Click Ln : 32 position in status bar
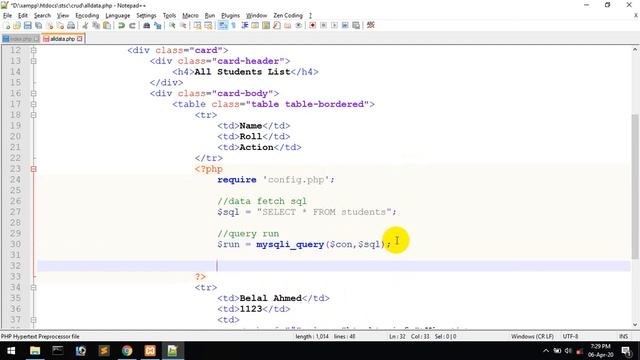The width and height of the screenshot is (640, 360). 397,336
